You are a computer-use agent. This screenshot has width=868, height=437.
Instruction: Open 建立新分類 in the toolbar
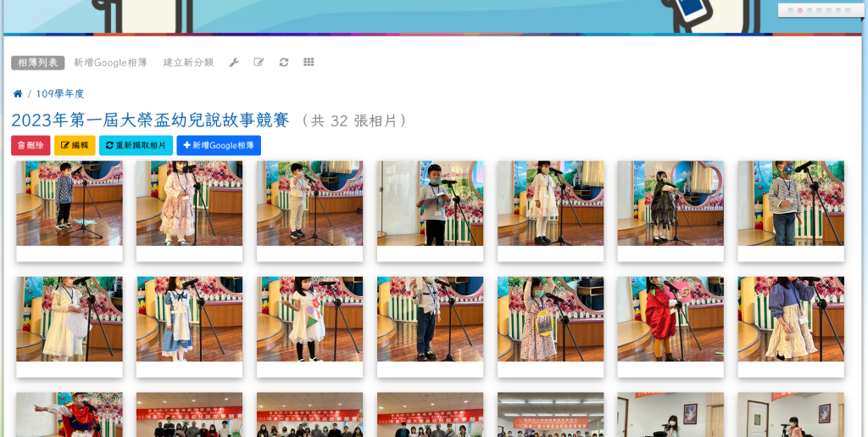(188, 63)
